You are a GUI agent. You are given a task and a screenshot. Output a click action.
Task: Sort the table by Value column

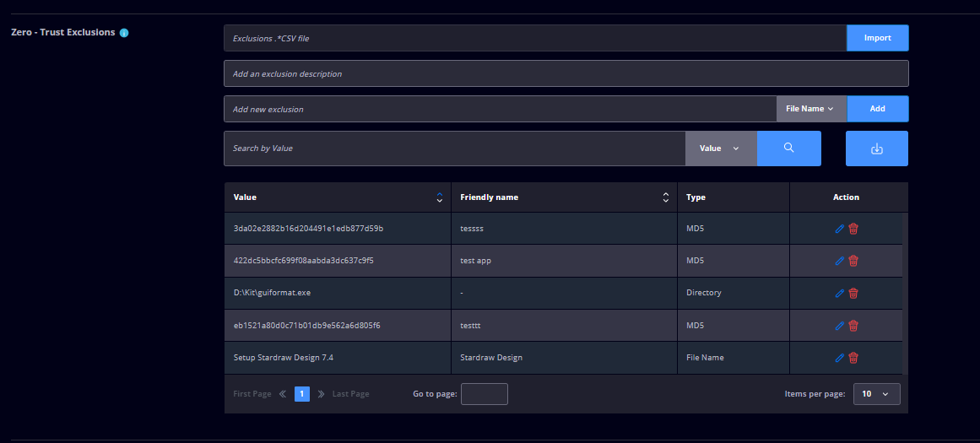tap(440, 197)
